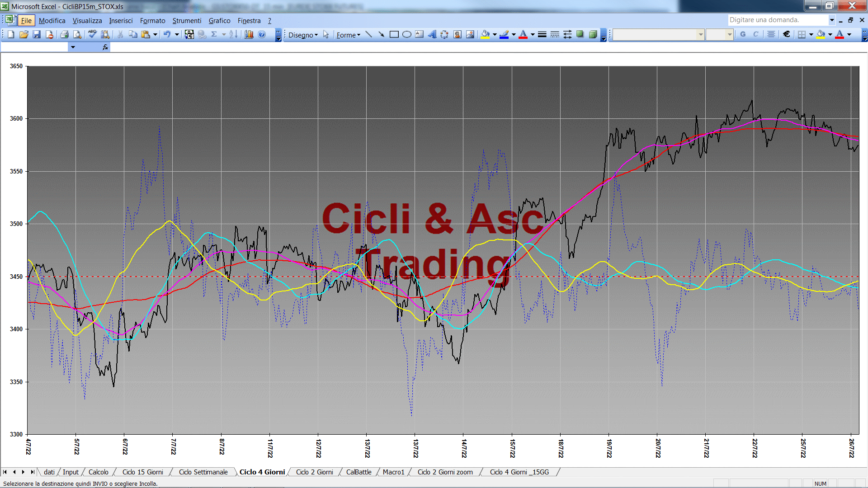Image resolution: width=868 pixels, height=488 pixels.
Task: Expand Borders dropdown arrow
Action: pos(811,34)
